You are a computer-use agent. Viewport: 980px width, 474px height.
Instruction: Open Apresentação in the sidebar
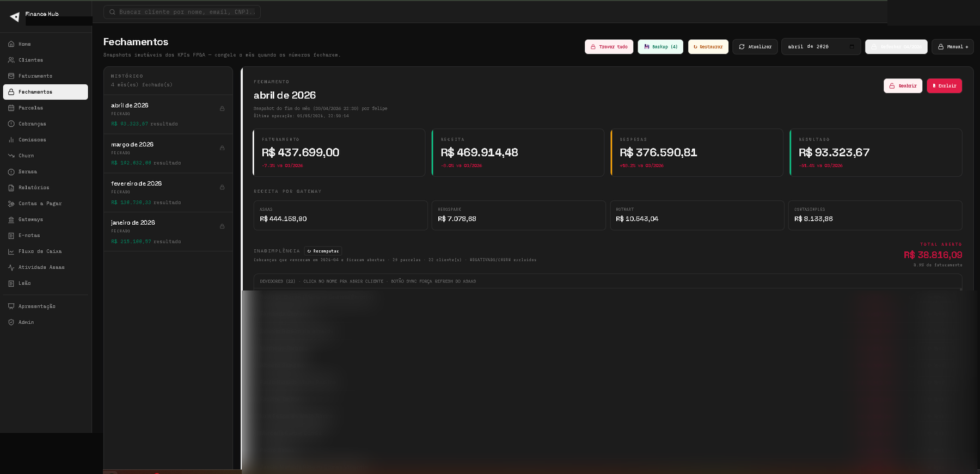point(45,306)
